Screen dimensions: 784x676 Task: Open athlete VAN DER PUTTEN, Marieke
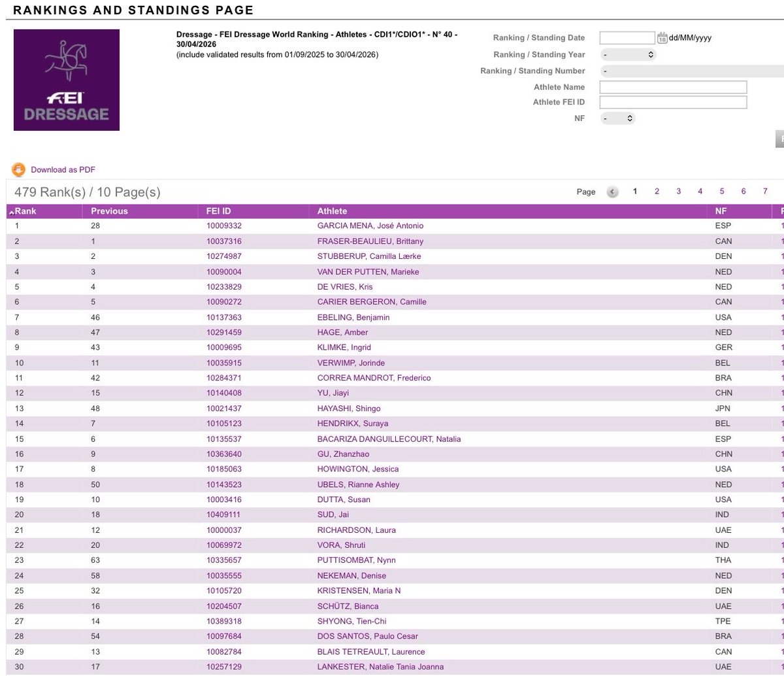tap(368, 272)
